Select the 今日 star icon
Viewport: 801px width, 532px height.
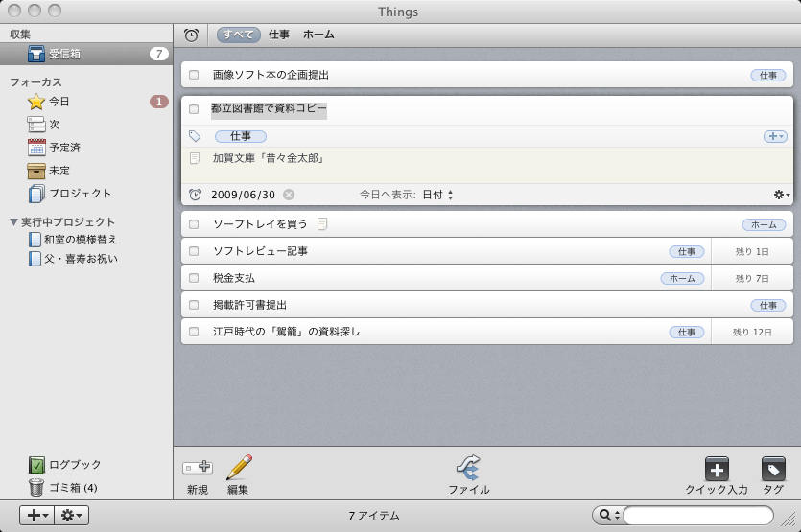click(x=35, y=102)
